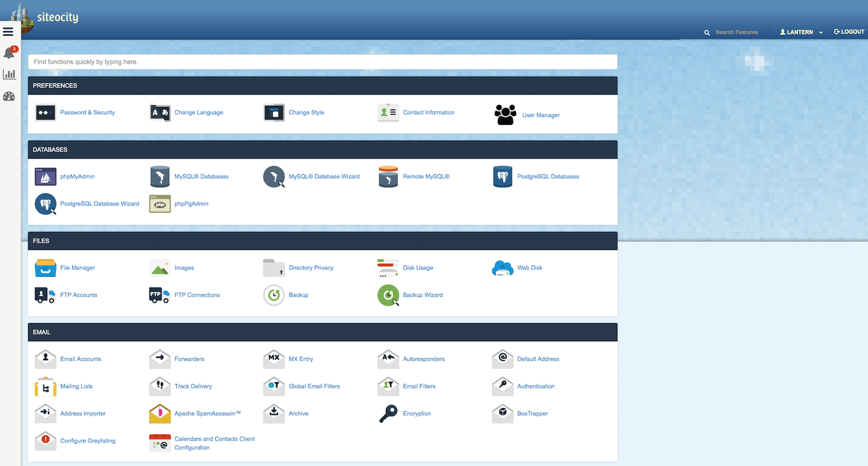This screenshot has width=868, height=466.
Task: Click the magnifier search icon in header
Action: (706, 33)
